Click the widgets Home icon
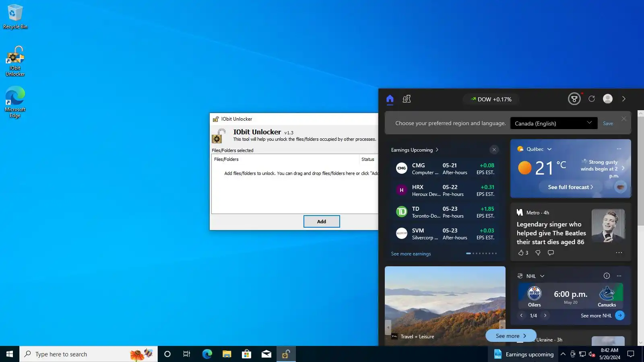The image size is (644, 362). pyautogui.click(x=390, y=99)
